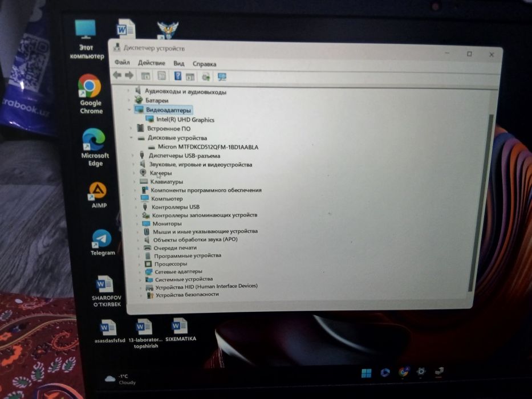532x399 pixels.
Task: Click the Устройства безопасности icon
Action: point(150,295)
